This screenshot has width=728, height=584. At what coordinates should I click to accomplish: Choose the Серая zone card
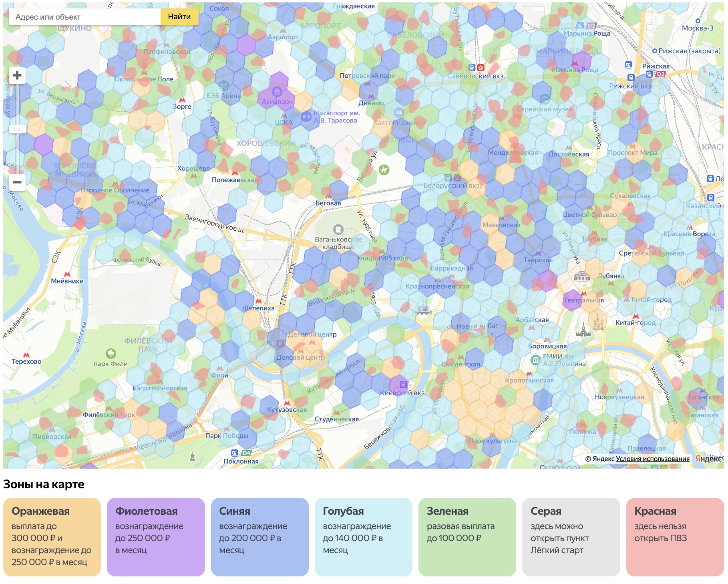(x=571, y=537)
